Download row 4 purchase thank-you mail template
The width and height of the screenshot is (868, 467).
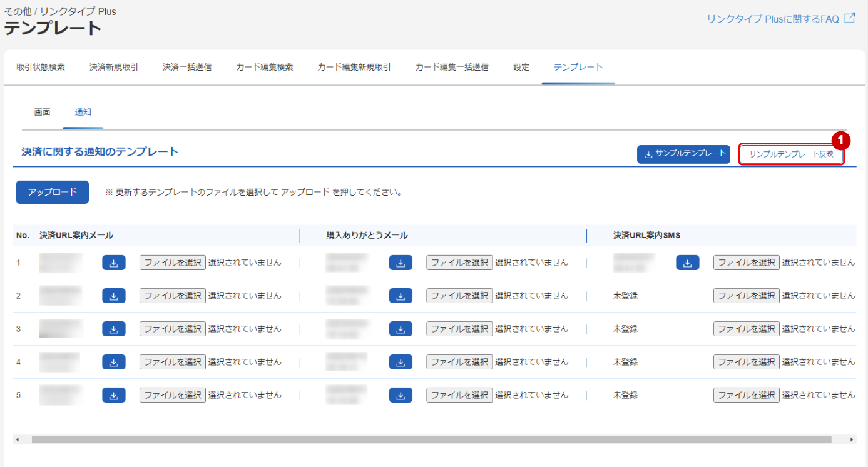click(x=401, y=362)
